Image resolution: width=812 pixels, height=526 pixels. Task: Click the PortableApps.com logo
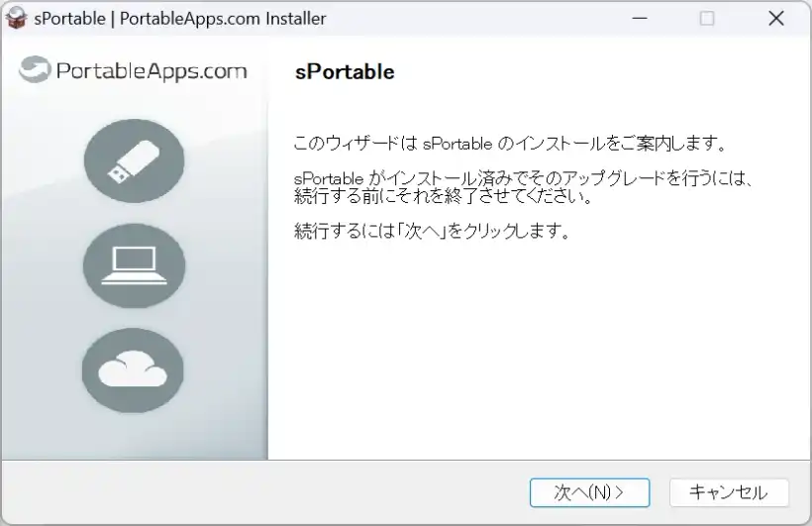(x=133, y=70)
